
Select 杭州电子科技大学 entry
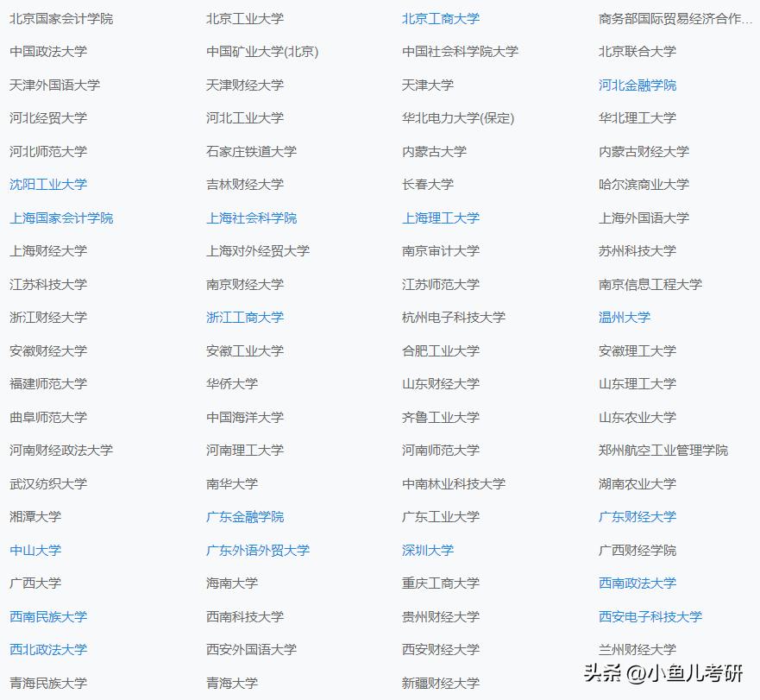pyautogui.click(x=454, y=318)
